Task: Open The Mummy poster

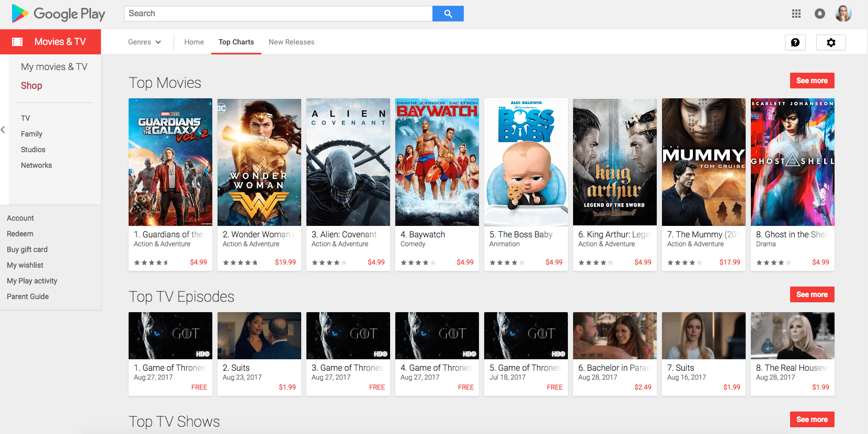Action: point(704,162)
